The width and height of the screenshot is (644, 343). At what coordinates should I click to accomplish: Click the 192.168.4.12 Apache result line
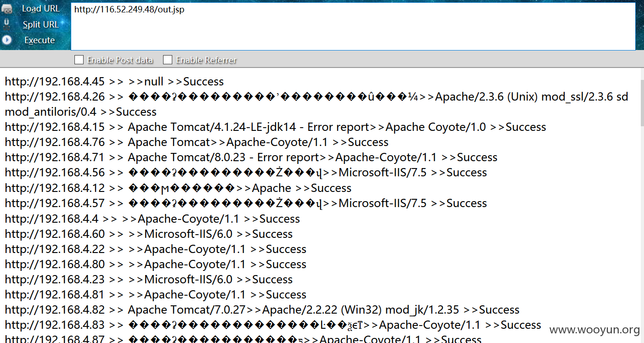point(178,188)
